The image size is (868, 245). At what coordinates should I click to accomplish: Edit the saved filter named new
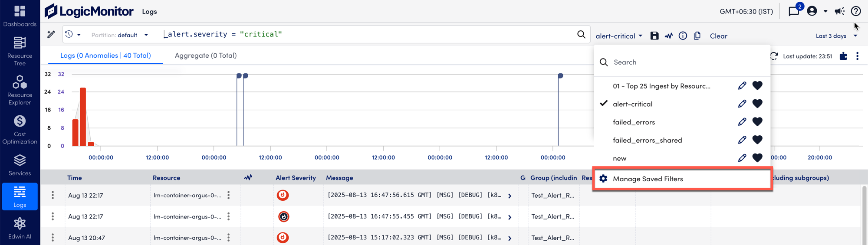click(742, 158)
